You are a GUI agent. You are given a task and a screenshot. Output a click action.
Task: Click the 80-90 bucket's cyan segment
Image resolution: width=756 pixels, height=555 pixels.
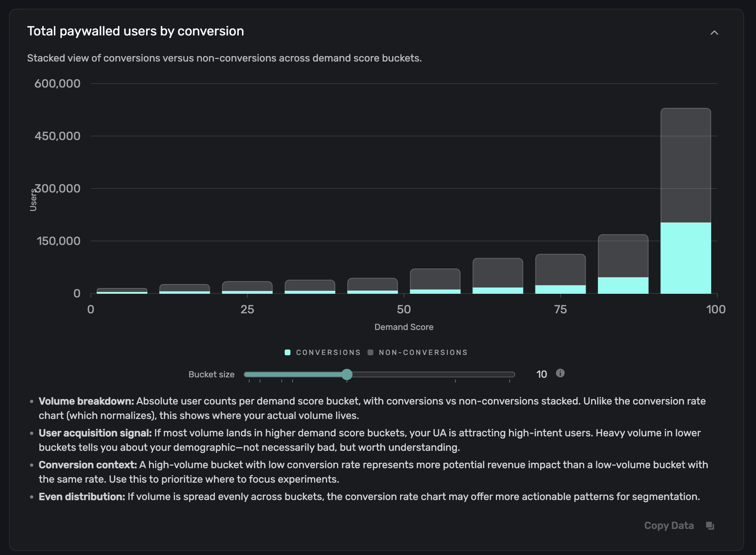(623, 285)
